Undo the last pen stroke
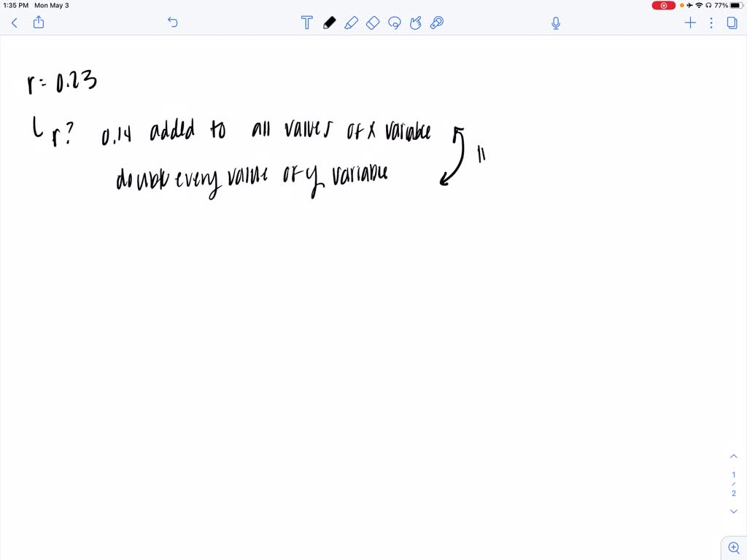Viewport: 747px width, 560px height. tap(172, 23)
